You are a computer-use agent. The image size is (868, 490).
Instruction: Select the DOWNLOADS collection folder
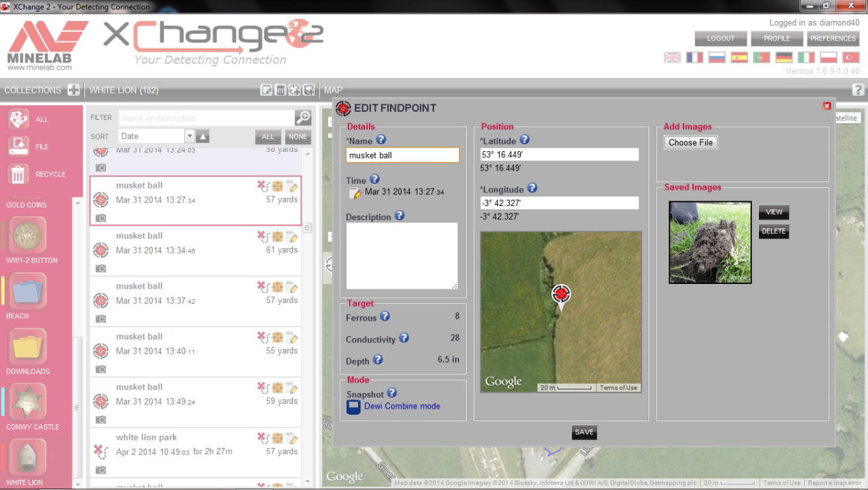point(29,347)
